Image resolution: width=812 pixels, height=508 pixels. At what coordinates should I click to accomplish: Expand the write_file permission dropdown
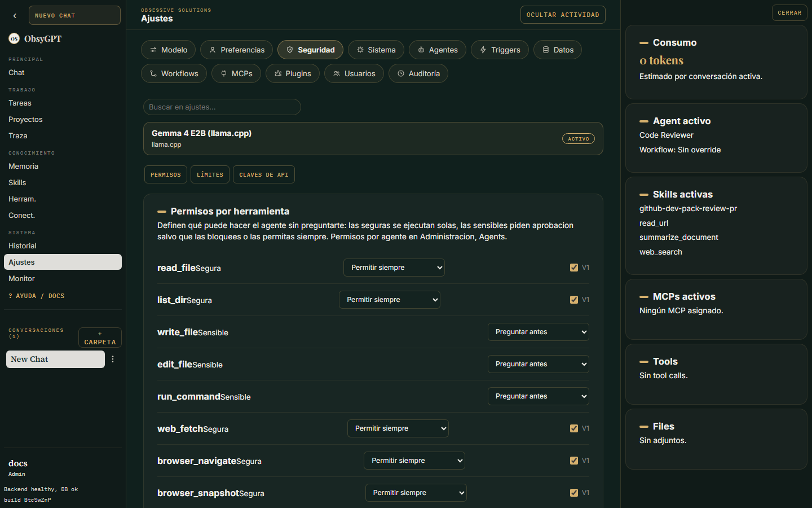539,332
